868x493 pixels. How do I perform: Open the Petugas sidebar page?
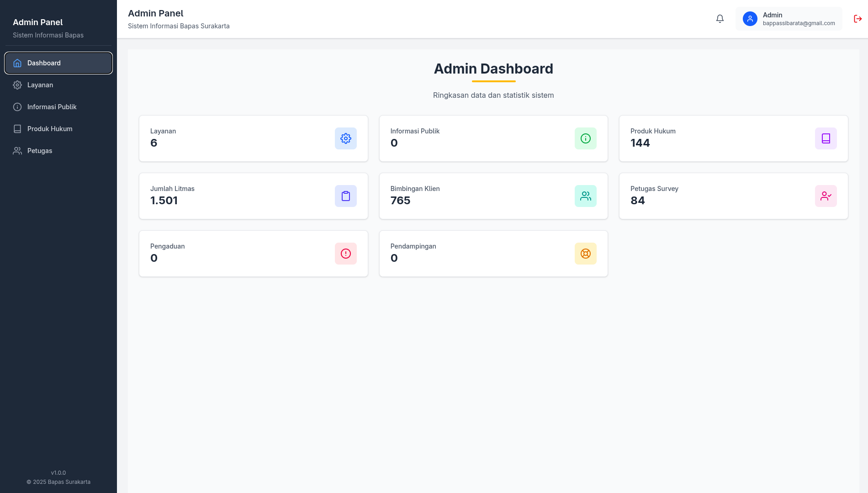click(x=58, y=151)
